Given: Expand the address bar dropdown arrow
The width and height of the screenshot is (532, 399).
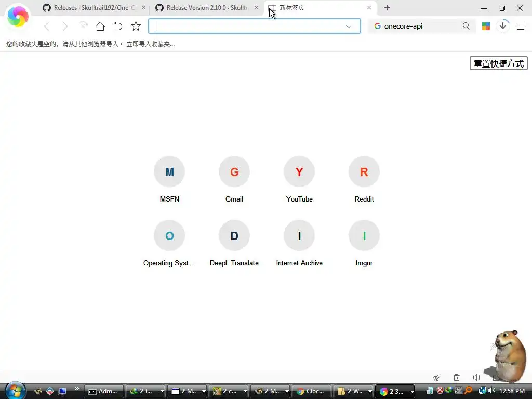Looking at the screenshot, I should pyautogui.click(x=349, y=26).
